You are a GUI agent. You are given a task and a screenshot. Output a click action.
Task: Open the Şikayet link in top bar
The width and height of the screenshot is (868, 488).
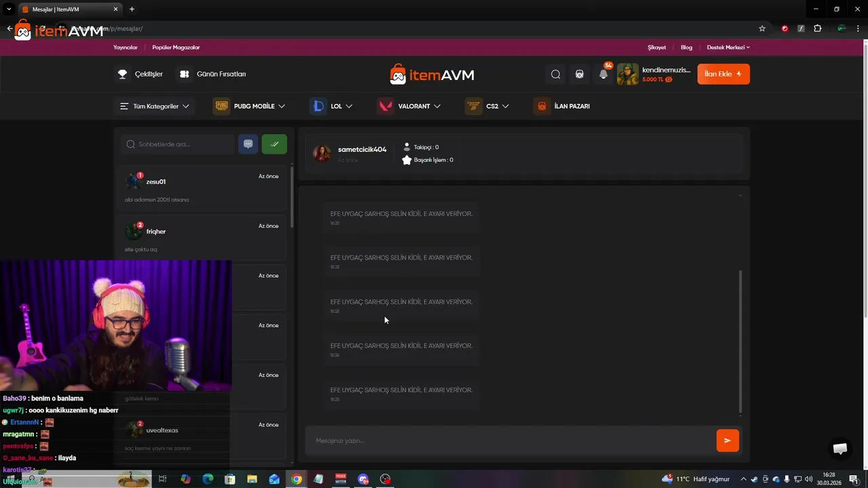pyautogui.click(x=656, y=47)
